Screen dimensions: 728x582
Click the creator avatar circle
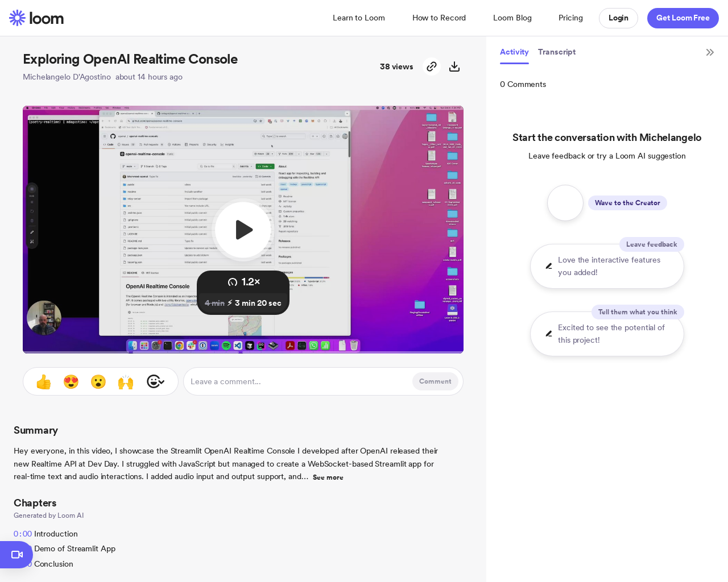[x=565, y=203]
